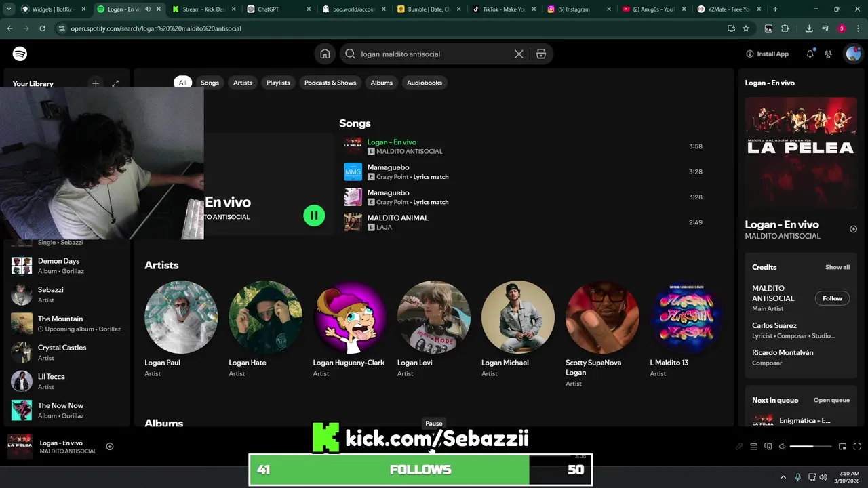Screen dimensions: 868x488
Task: Filter results by Audiobooks
Action: pyautogui.click(x=425, y=83)
